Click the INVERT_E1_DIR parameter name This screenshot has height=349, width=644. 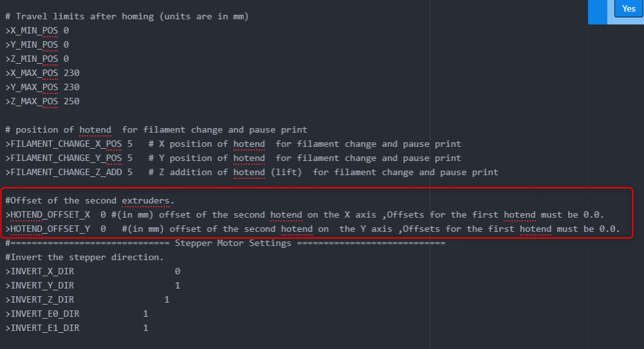point(45,328)
